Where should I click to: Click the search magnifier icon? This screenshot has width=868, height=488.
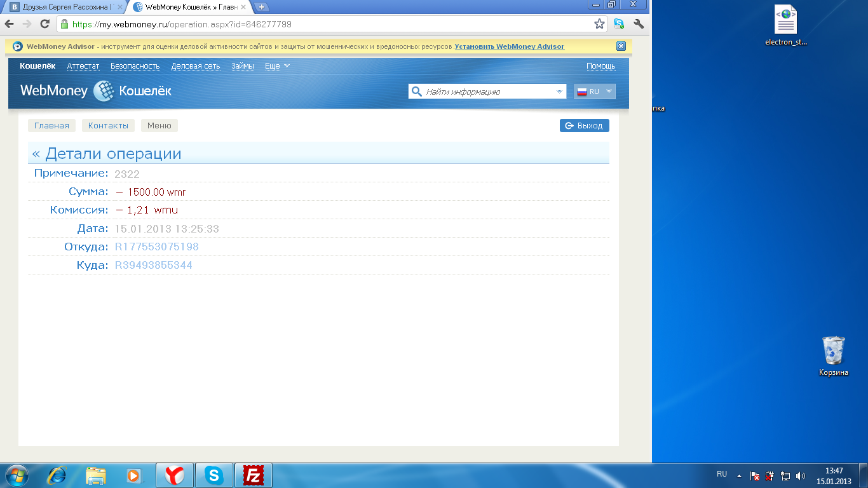417,91
